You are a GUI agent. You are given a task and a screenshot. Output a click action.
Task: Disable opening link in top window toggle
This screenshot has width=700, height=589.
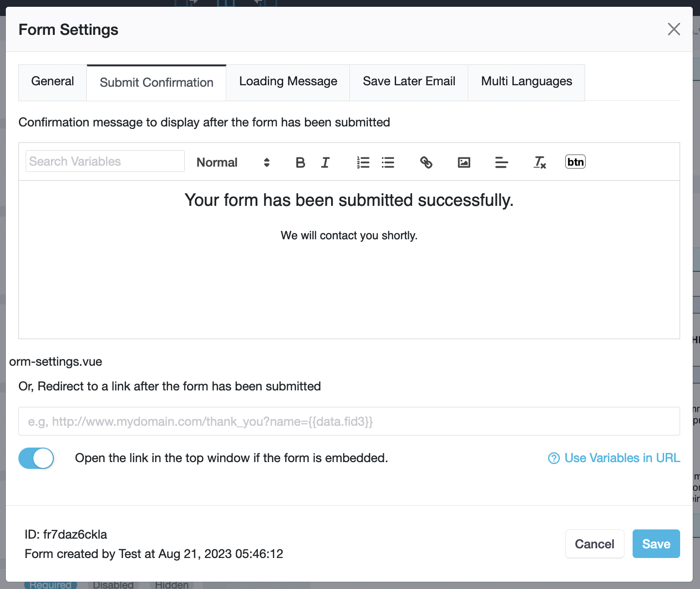click(36, 458)
